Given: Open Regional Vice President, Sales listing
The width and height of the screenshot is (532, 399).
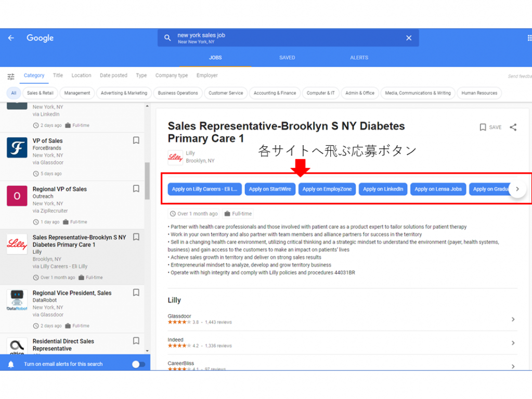Looking at the screenshot, I should pyautogui.click(x=72, y=293).
